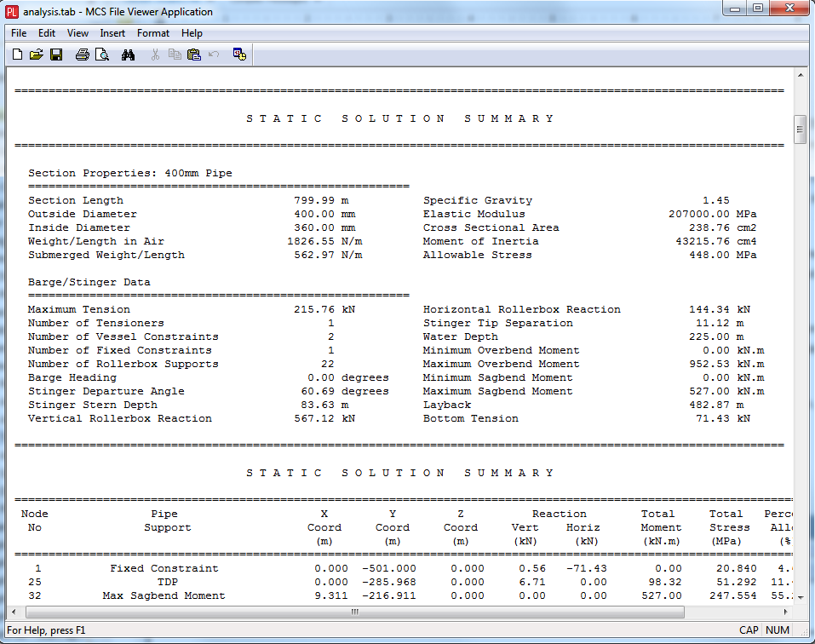Save the file using the floppy disk icon
The image size is (815, 644).
pos(55,55)
